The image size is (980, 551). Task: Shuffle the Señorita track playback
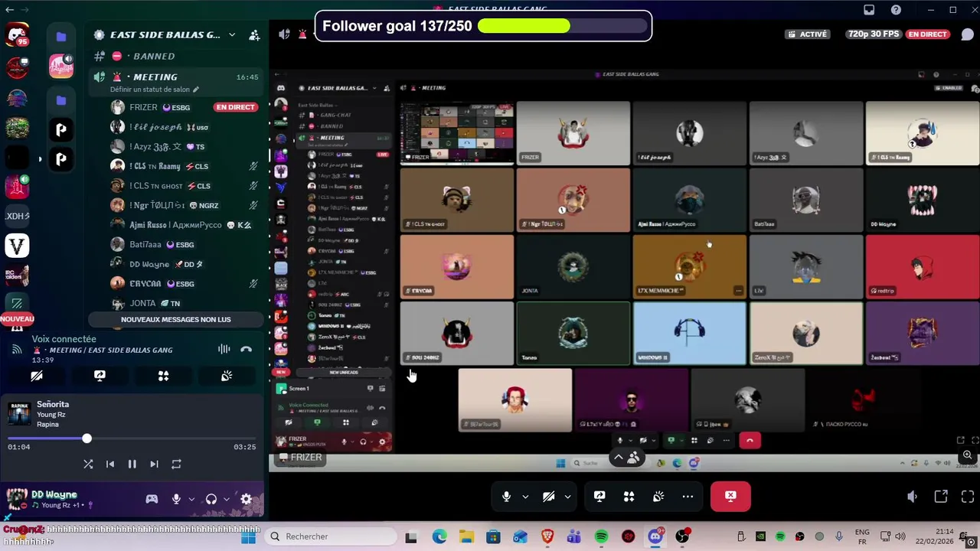tap(88, 464)
